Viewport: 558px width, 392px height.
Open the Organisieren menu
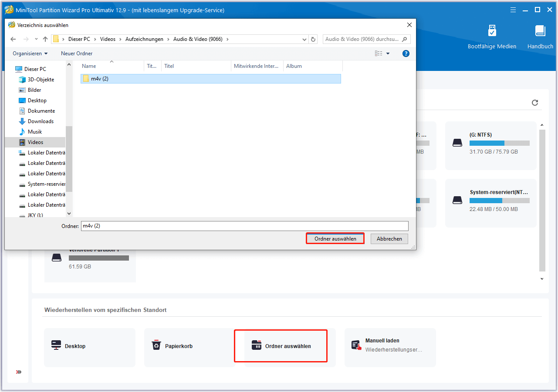tap(30, 54)
